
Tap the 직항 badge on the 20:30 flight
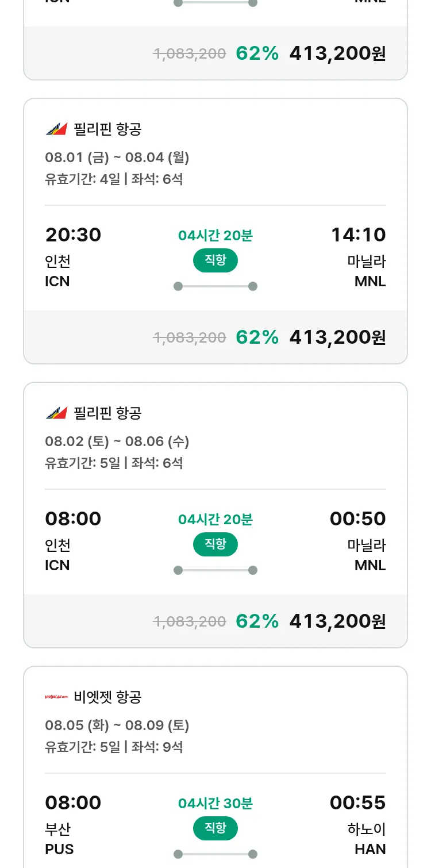click(215, 260)
